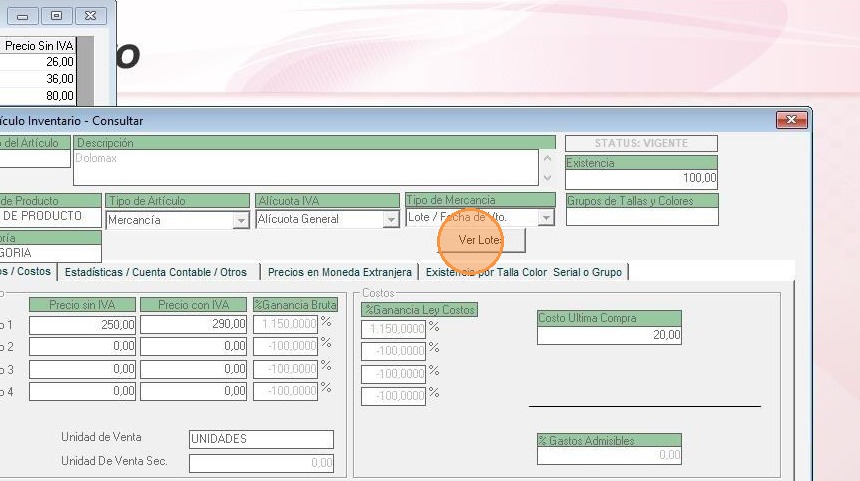Click Precio Sin IVA column header in background window
This screenshot has width=860, height=481.
[x=38, y=46]
